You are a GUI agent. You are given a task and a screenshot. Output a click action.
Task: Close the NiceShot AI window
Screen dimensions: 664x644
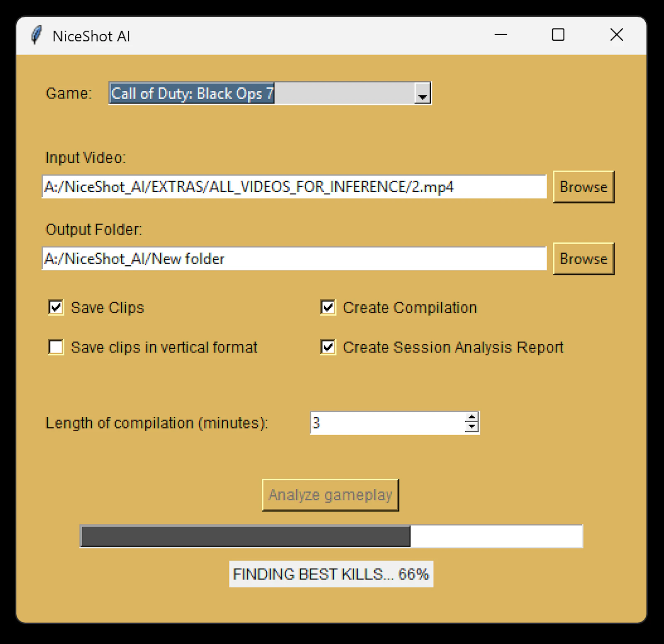tap(617, 35)
